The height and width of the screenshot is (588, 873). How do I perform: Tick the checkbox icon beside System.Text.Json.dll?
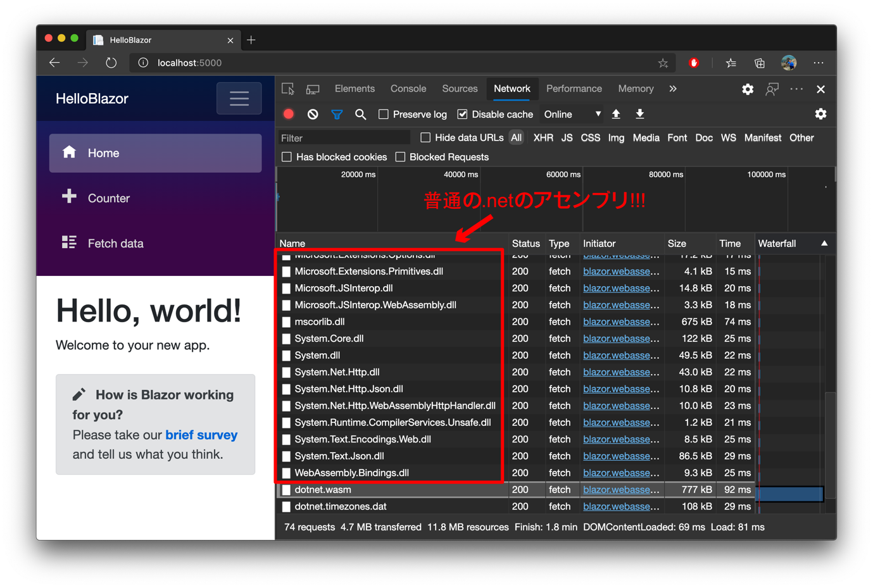click(286, 456)
